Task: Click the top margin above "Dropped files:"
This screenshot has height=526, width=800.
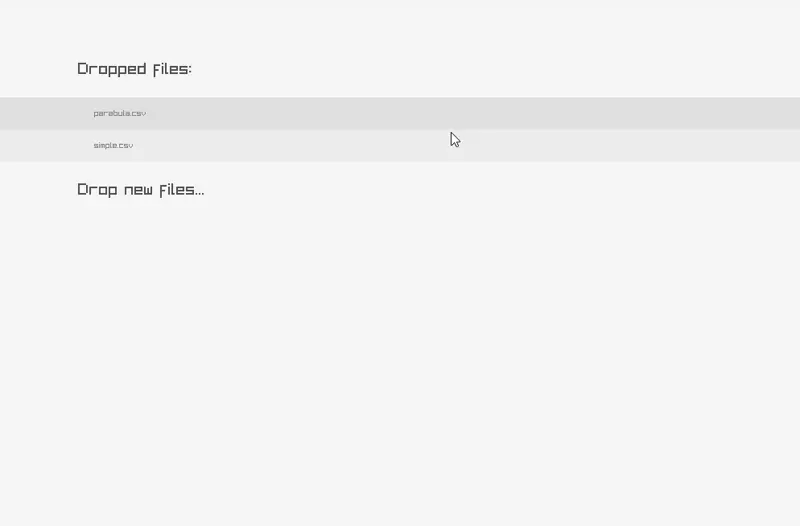Action: (400, 25)
